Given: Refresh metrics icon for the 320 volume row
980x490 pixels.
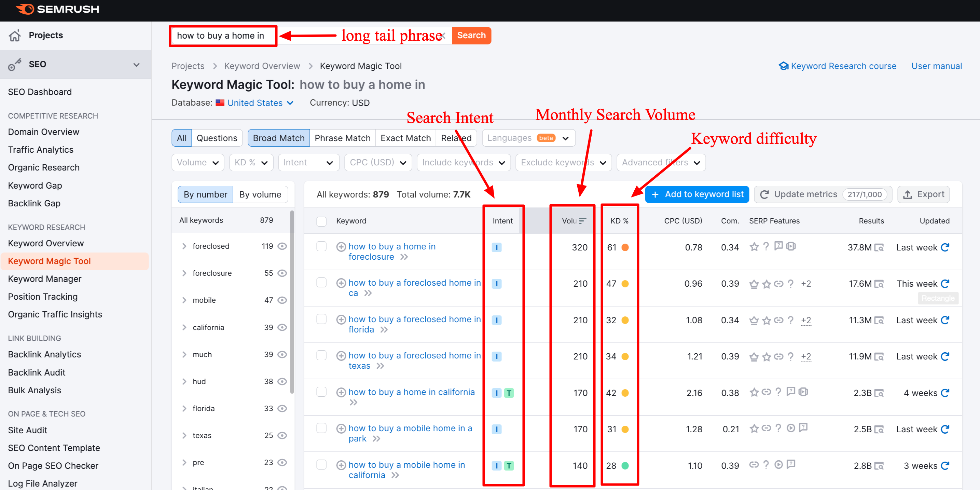Looking at the screenshot, I should click(946, 247).
